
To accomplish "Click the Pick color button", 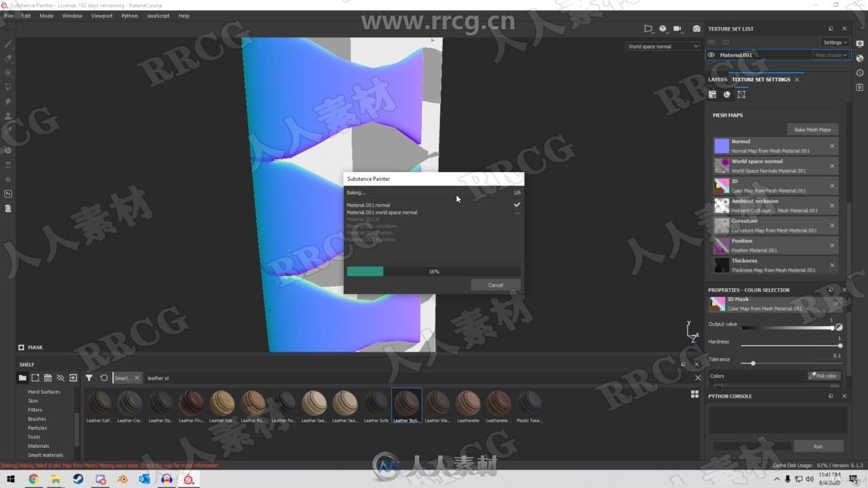I will (824, 375).
